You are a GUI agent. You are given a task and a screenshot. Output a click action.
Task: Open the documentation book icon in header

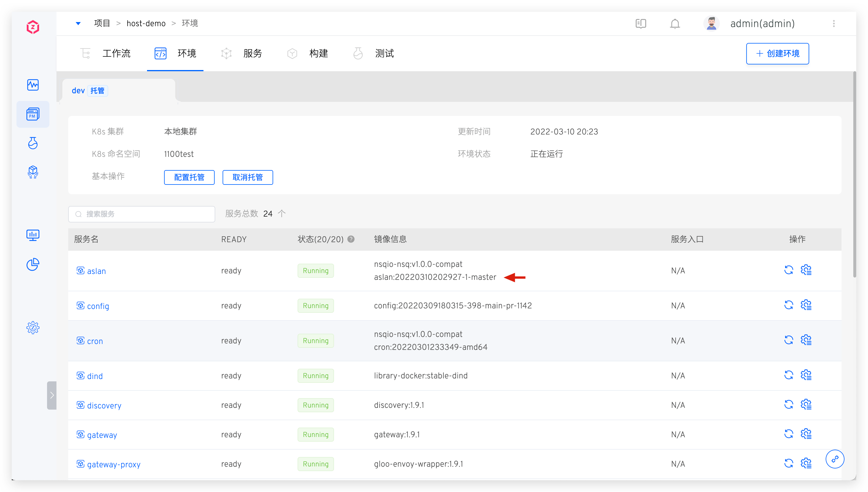640,24
